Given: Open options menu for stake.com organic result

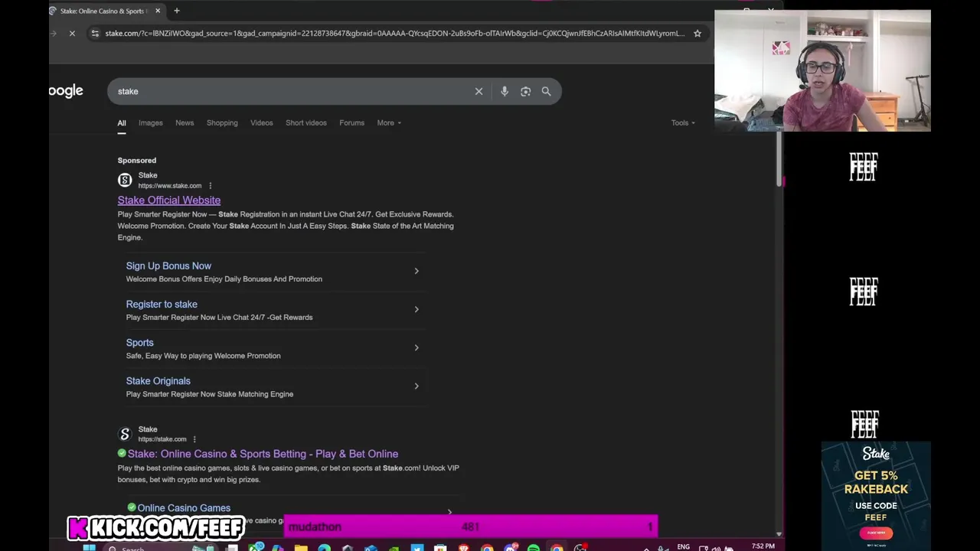Looking at the screenshot, I should coord(194,439).
